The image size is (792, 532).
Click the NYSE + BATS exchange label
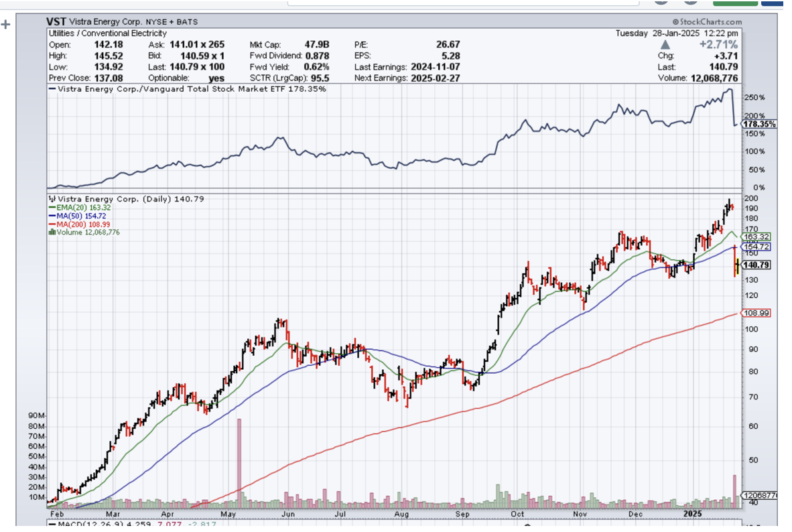pos(172,22)
